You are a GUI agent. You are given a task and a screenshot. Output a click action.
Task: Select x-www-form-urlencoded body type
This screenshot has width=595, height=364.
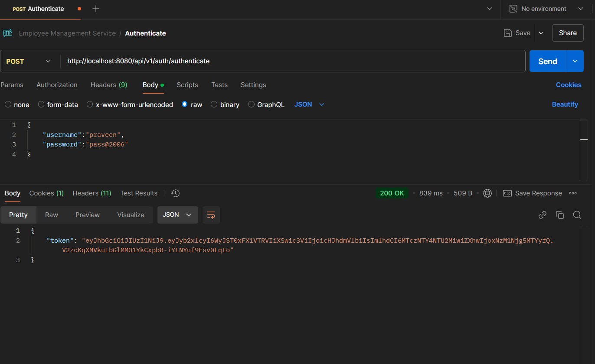click(90, 104)
